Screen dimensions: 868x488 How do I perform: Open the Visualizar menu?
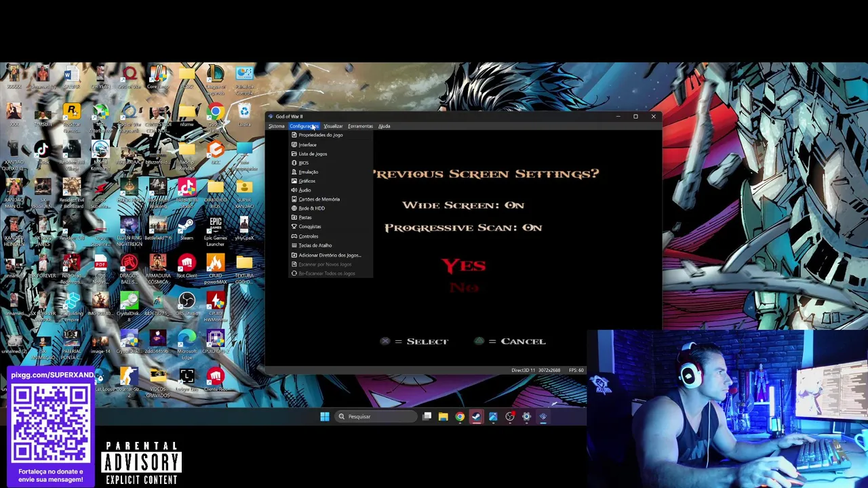333,126
